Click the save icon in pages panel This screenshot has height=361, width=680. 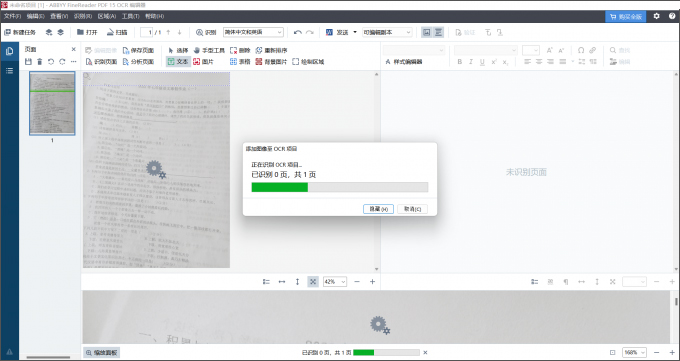pos(28,62)
